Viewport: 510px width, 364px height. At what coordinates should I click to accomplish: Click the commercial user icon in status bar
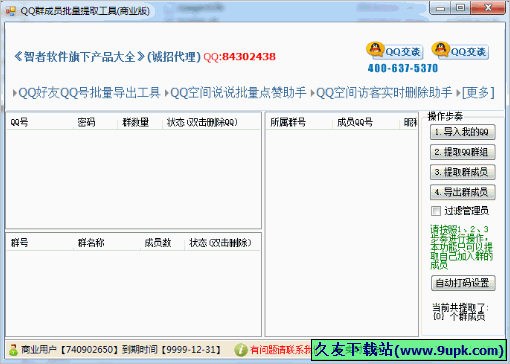(13, 350)
